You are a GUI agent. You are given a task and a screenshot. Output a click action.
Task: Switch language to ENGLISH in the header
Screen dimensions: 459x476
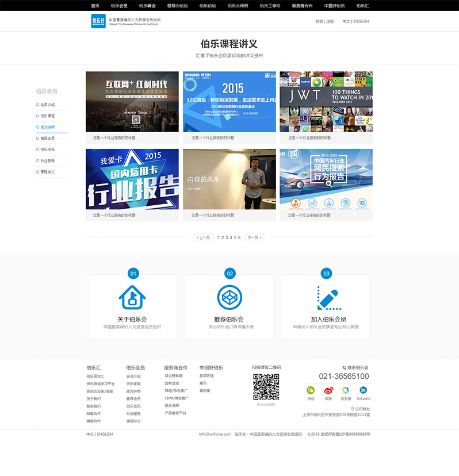(x=361, y=21)
